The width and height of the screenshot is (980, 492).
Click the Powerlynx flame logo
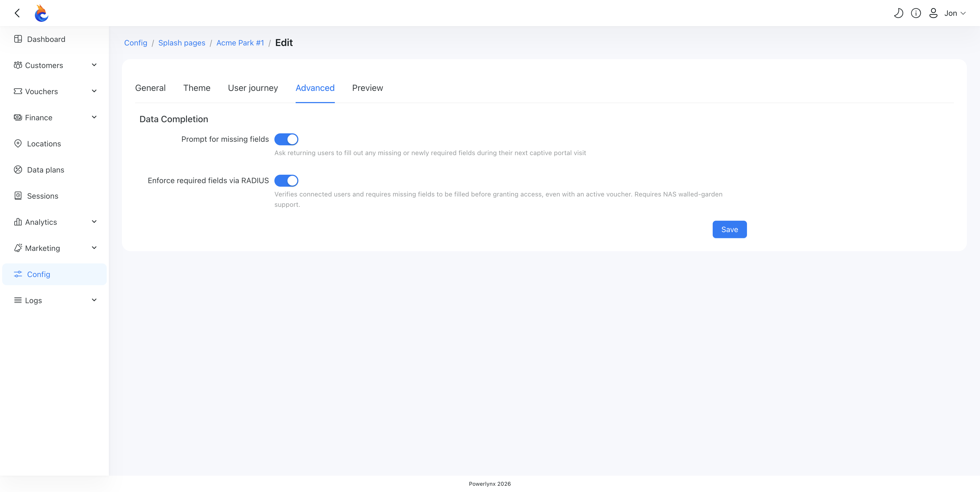[x=41, y=13]
